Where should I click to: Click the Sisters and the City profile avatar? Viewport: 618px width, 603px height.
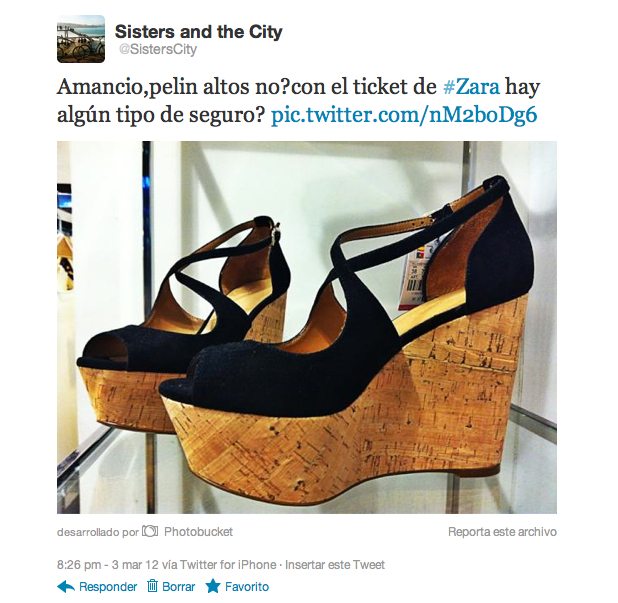tap(81, 39)
